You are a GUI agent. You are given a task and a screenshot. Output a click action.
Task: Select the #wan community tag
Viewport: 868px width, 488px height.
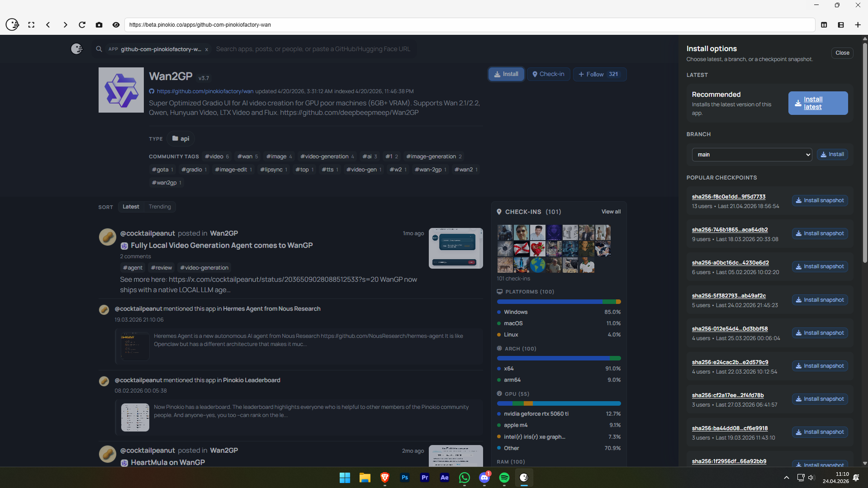click(247, 156)
